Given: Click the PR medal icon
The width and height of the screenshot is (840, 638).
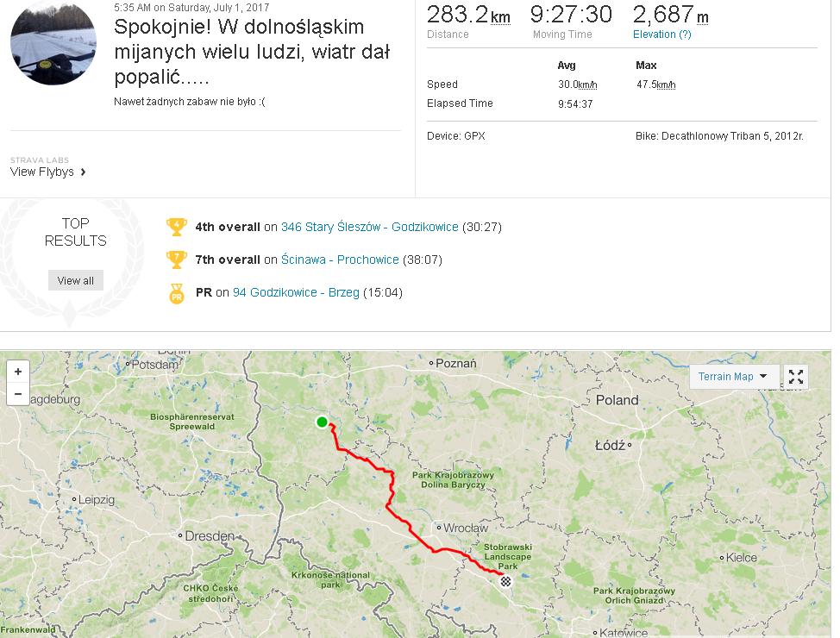Looking at the screenshot, I should point(177,293).
